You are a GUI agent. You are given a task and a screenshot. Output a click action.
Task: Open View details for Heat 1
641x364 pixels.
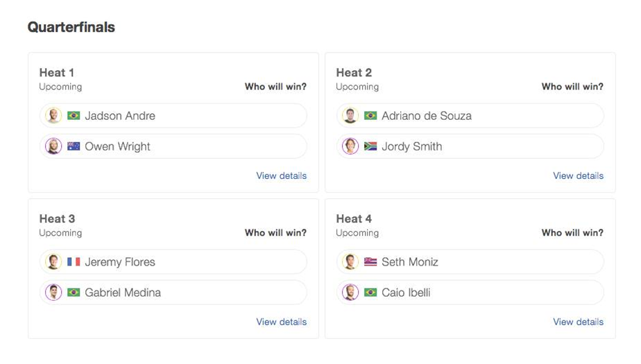(281, 175)
